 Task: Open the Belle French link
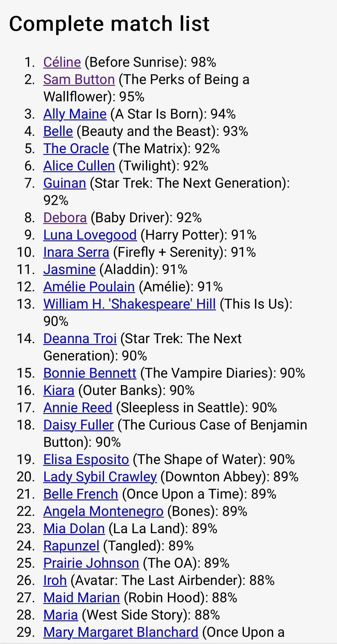coord(81,494)
